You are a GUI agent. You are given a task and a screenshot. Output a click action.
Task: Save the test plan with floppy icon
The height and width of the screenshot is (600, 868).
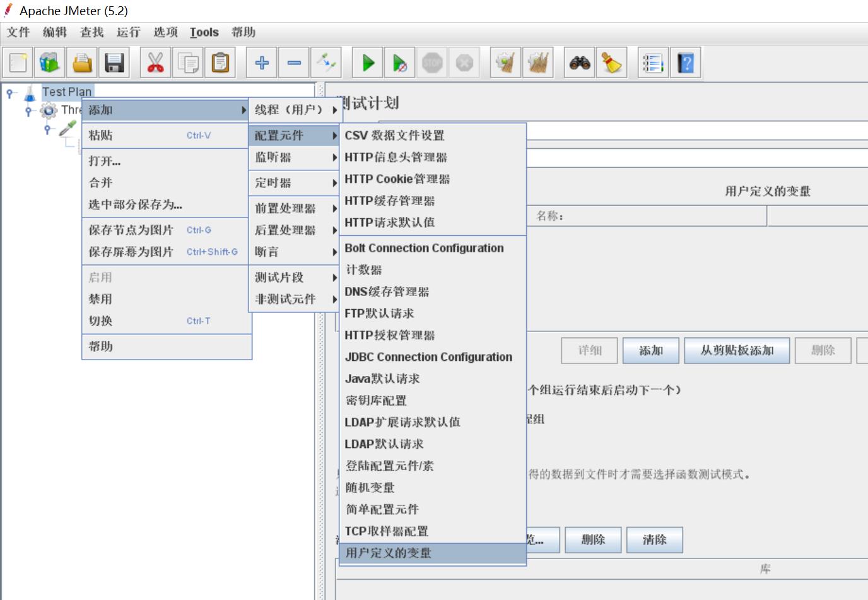[114, 62]
